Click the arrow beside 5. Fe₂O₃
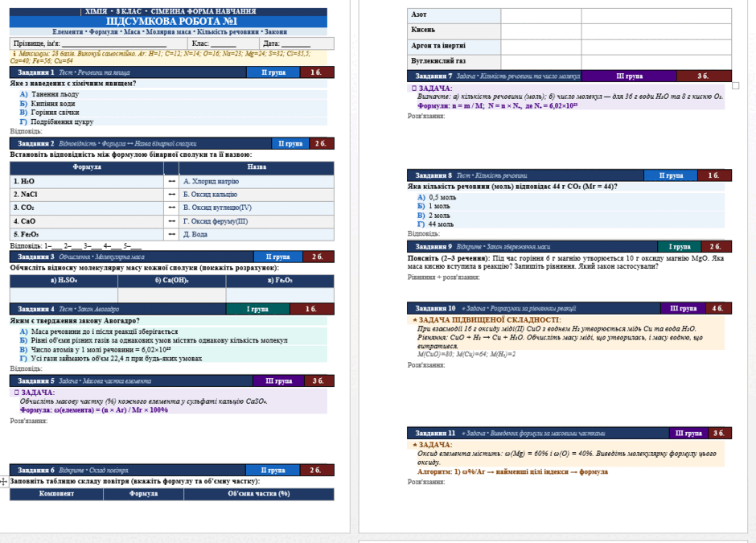The width and height of the screenshot is (756, 543). pyautogui.click(x=171, y=234)
